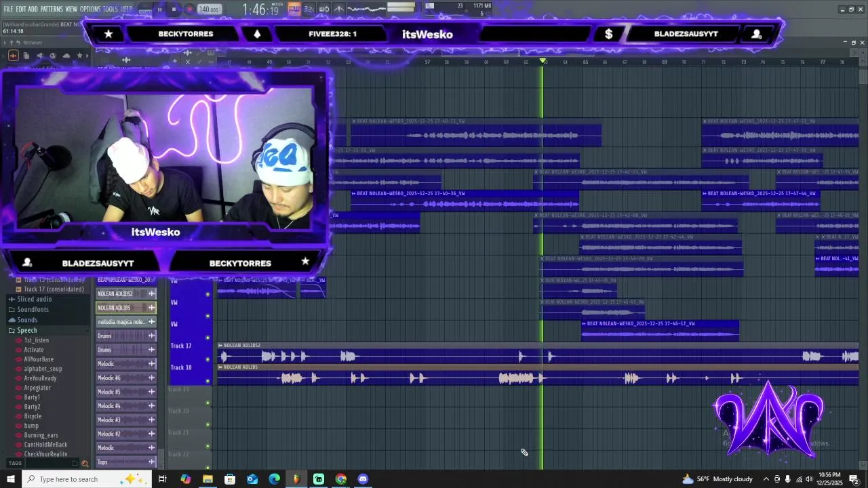Open the PATTERNS menu
The width and height of the screenshot is (868, 488).
click(52, 9)
